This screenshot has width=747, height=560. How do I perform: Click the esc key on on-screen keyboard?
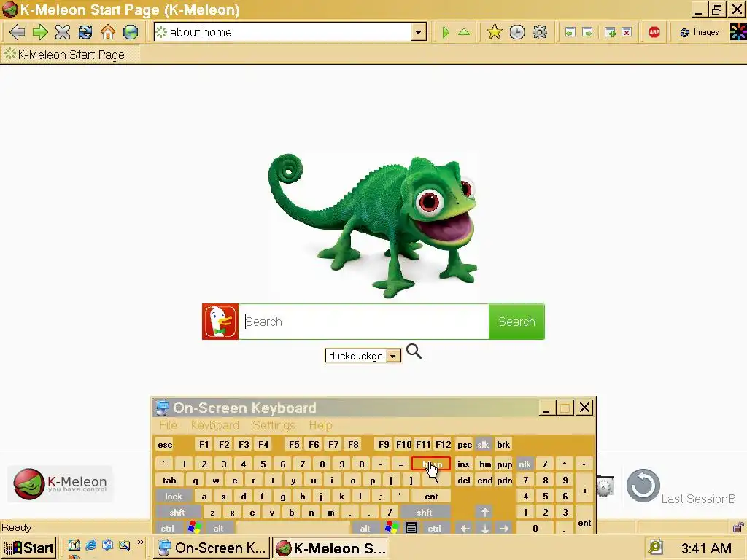point(165,444)
